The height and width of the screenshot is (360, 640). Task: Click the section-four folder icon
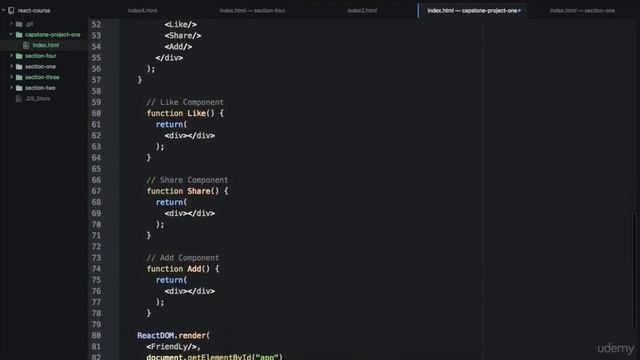[19, 56]
